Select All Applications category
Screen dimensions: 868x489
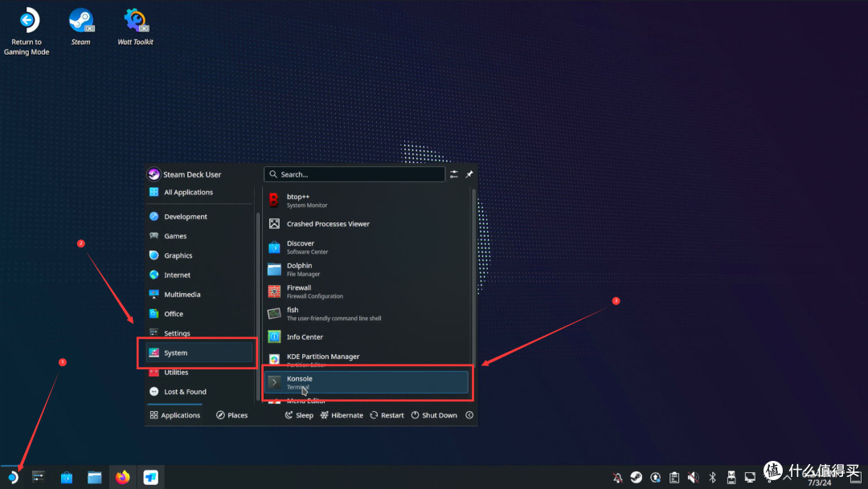click(x=199, y=192)
